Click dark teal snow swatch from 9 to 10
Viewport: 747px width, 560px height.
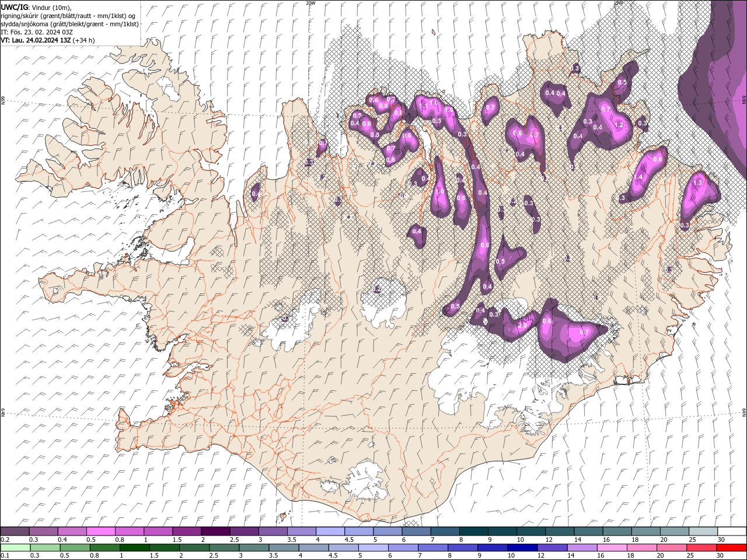(503, 531)
